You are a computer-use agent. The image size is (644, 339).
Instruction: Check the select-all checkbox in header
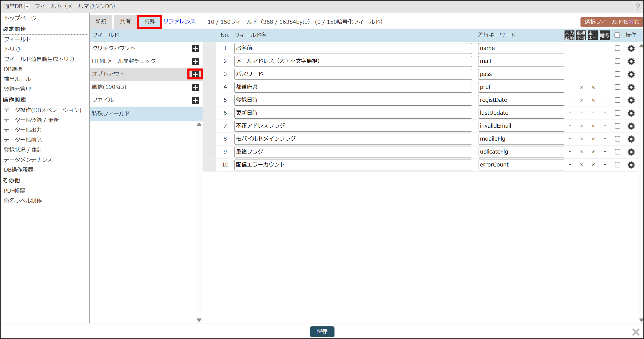click(617, 35)
